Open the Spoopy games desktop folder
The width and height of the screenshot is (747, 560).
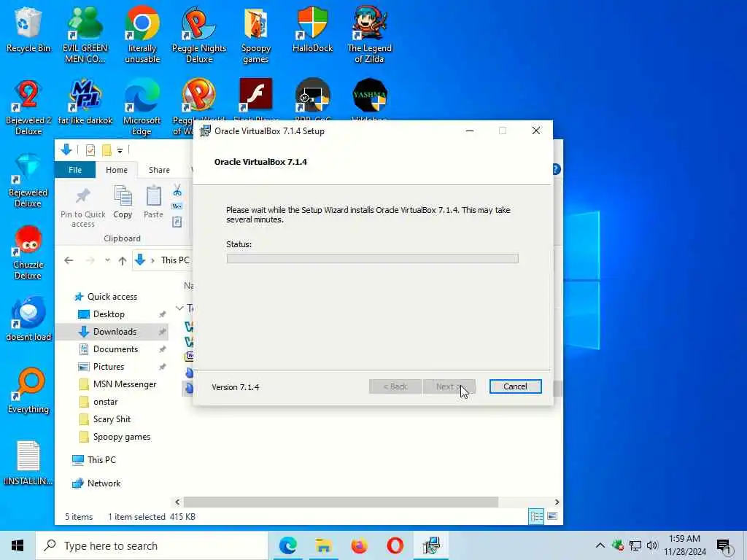(x=256, y=34)
